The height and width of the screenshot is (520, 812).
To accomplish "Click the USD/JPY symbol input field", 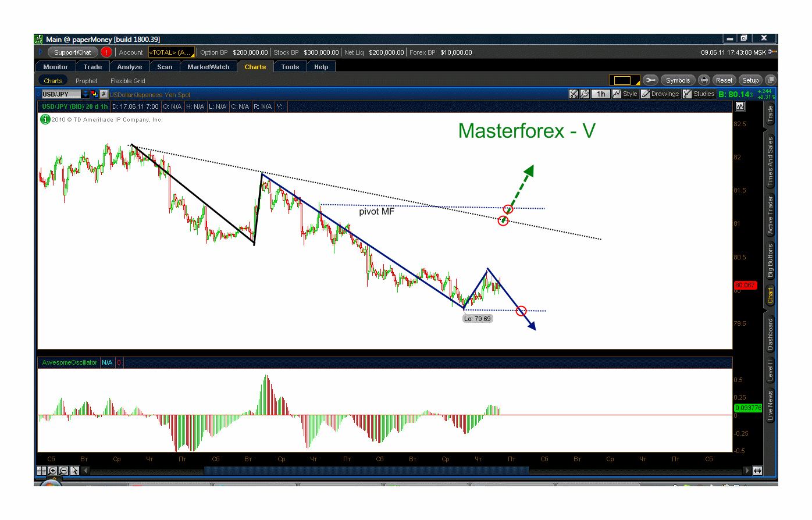I will tap(61, 94).
